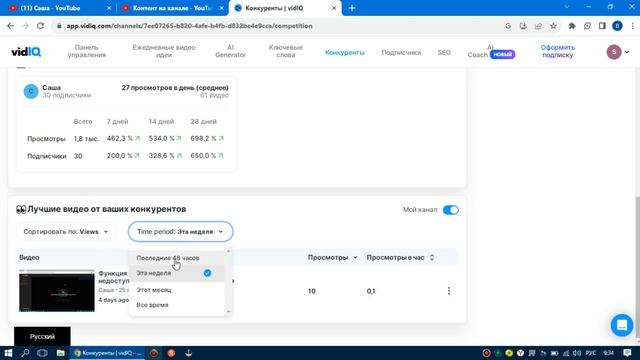The image size is (640, 360).
Task: Reload the current page
Action: click(40, 26)
